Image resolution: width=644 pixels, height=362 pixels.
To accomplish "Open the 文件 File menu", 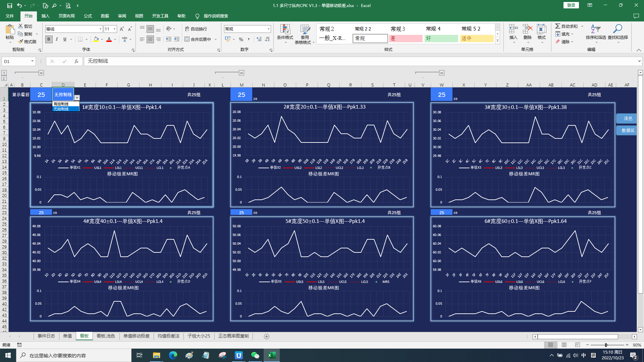I will pyautogui.click(x=10, y=16).
